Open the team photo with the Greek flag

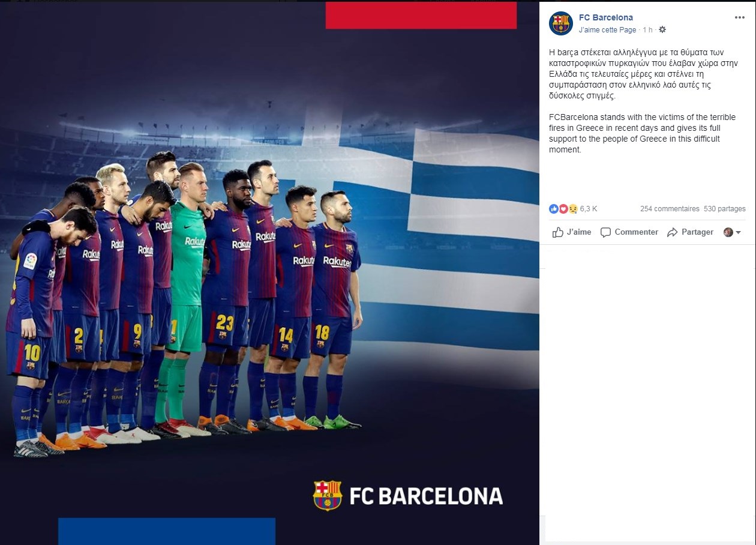pos(269,272)
